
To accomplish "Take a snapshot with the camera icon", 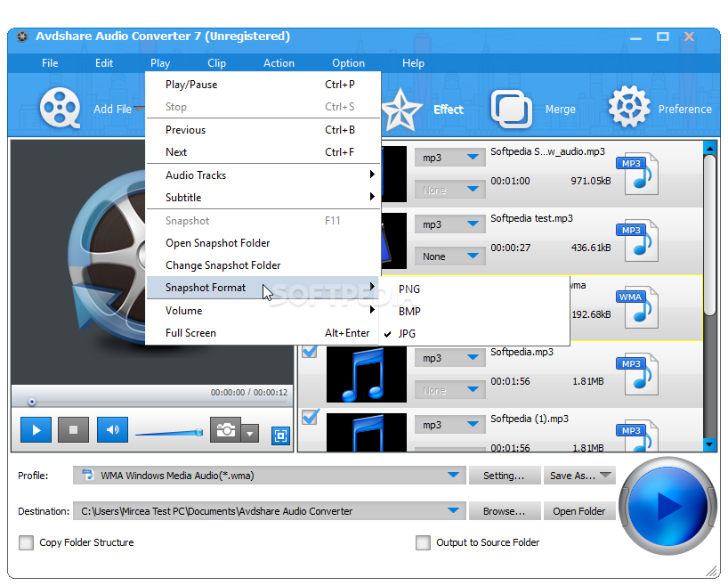I will [226, 430].
